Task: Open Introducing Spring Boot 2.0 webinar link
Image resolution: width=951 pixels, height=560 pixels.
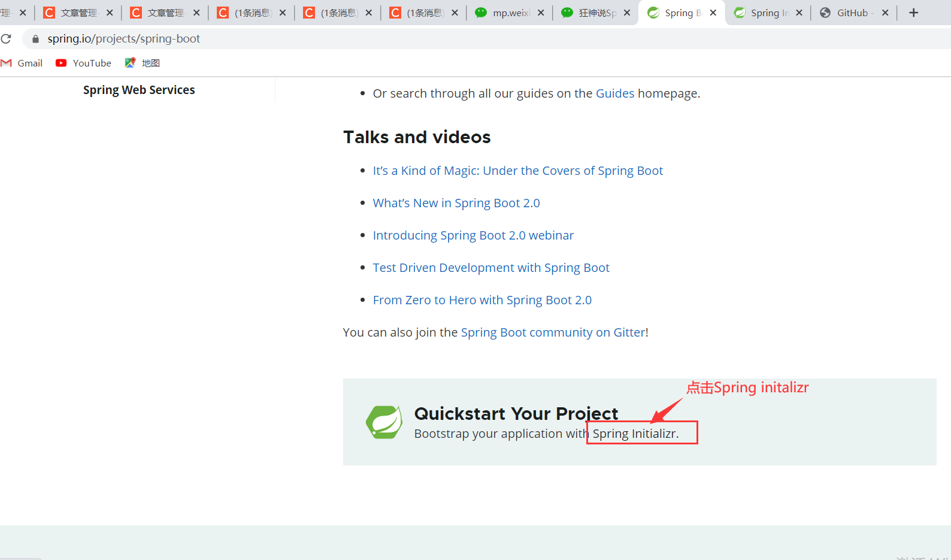Action: 473,235
